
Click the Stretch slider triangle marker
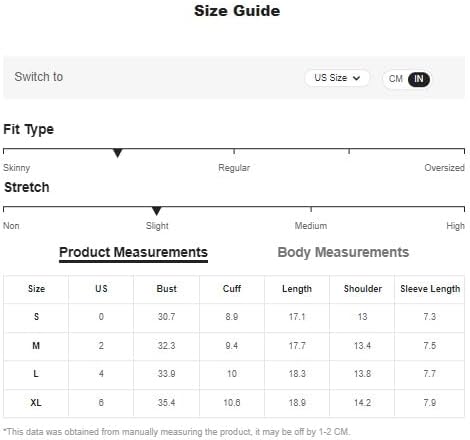click(156, 211)
